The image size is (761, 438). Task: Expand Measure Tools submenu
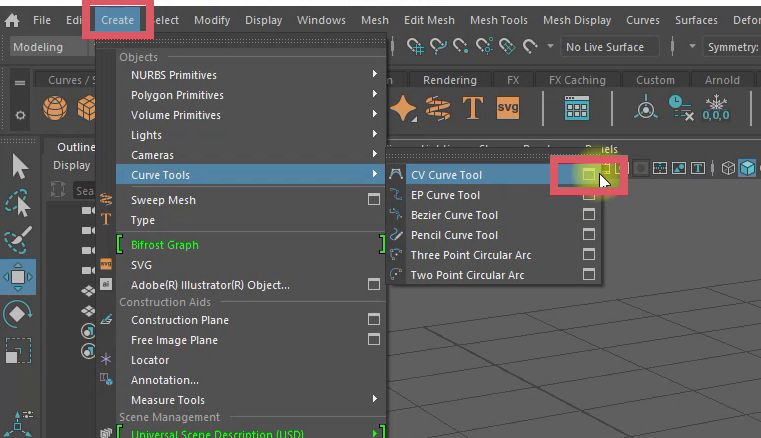pyautogui.click(x=251, y=400)
